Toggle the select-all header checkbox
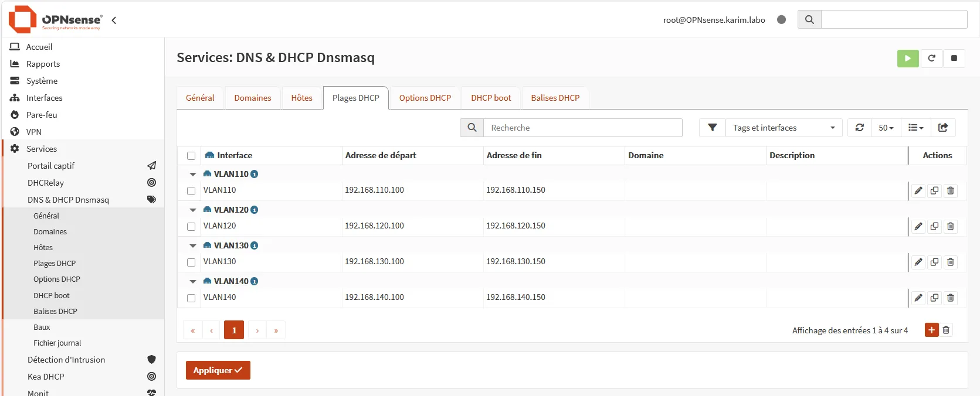This screenshot has width=980, height=396. click(x=191, y=156)
